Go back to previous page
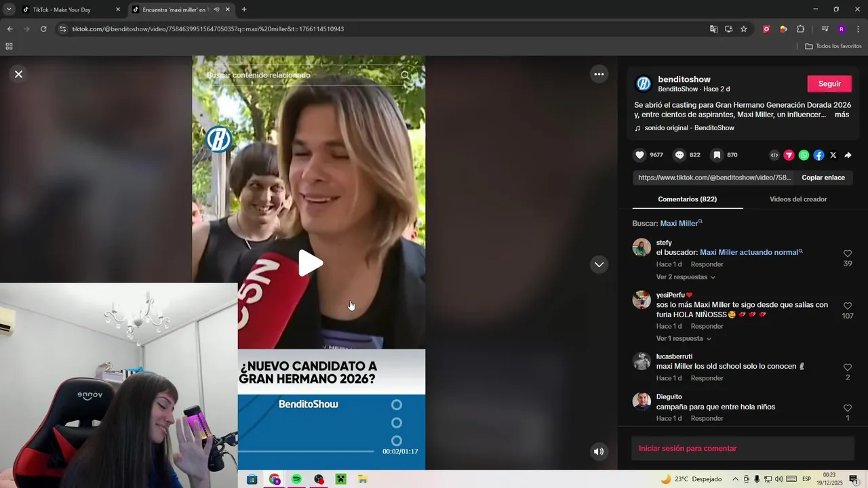The image size is (868, 488). coord(9,29)
